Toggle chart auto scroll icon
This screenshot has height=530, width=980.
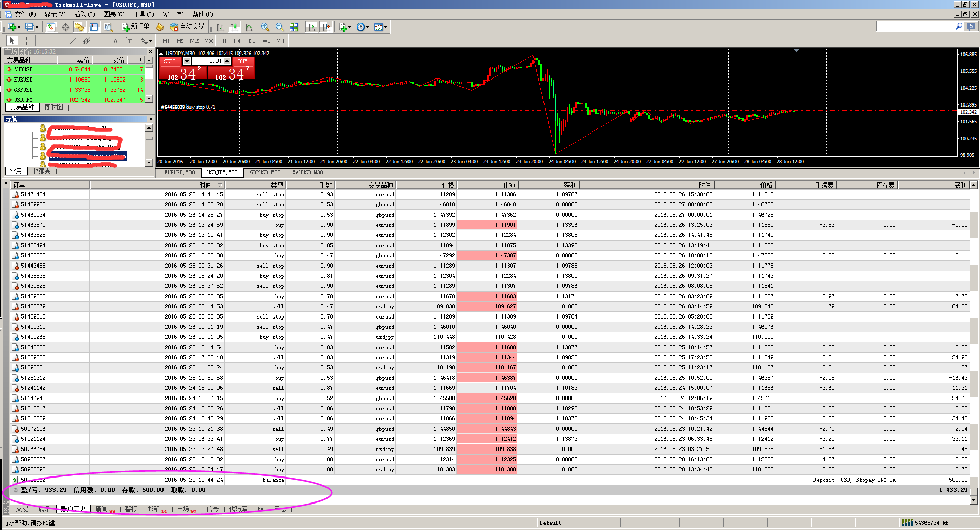tap(312, 27)
